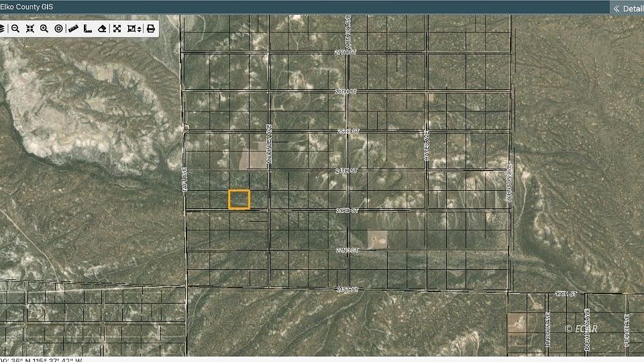
Task: Click the zoom out magnifier
Action: click(x=15, y=28)
